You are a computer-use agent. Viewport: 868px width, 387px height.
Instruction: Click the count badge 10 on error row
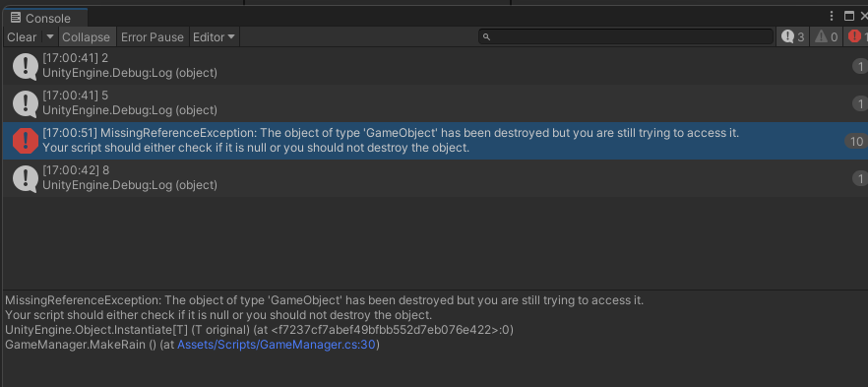click(856, 141)
